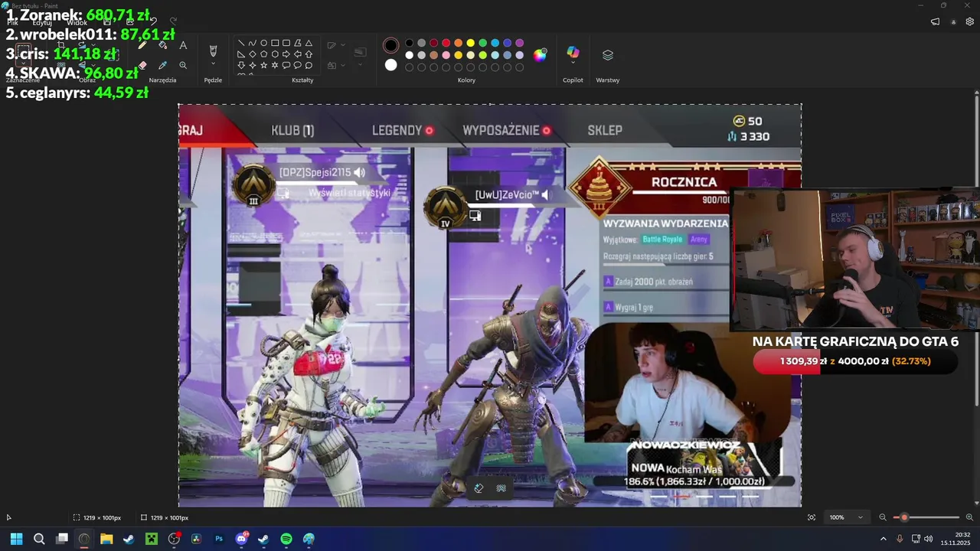Open the Widok menu
The height and width of the screenshot is (551, 980).
coord(77,22)
